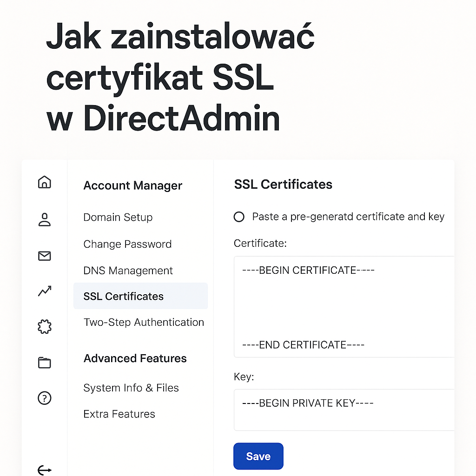
Task: Open Extra Features menu item
Action: [x=119, y=414]
